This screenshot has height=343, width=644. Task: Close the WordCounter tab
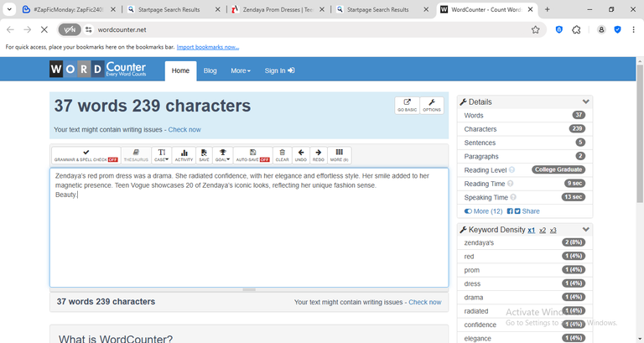(x=530, y=9)
